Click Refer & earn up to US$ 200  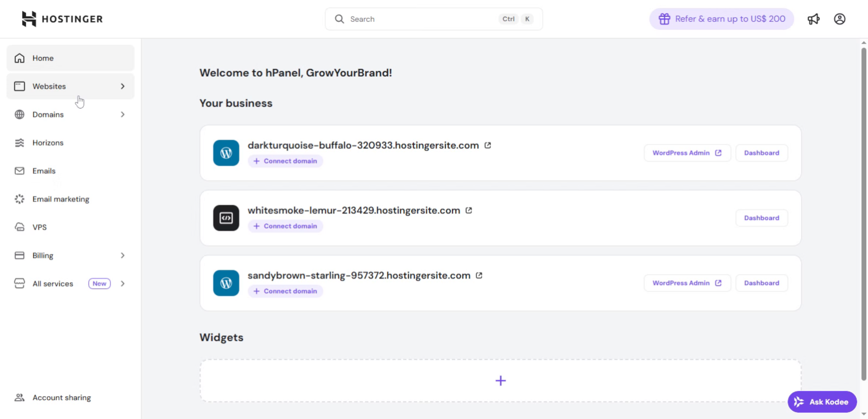pos(721,19)
